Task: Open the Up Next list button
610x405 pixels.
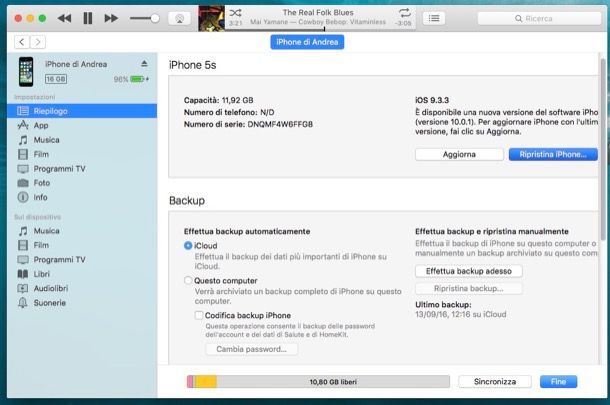Action: point(434,18)
